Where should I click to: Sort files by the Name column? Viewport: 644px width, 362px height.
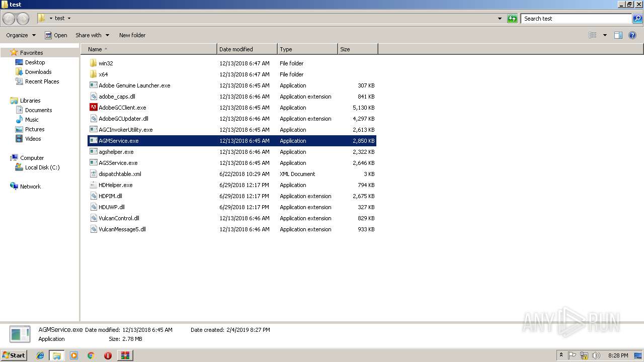click(149, 49)
